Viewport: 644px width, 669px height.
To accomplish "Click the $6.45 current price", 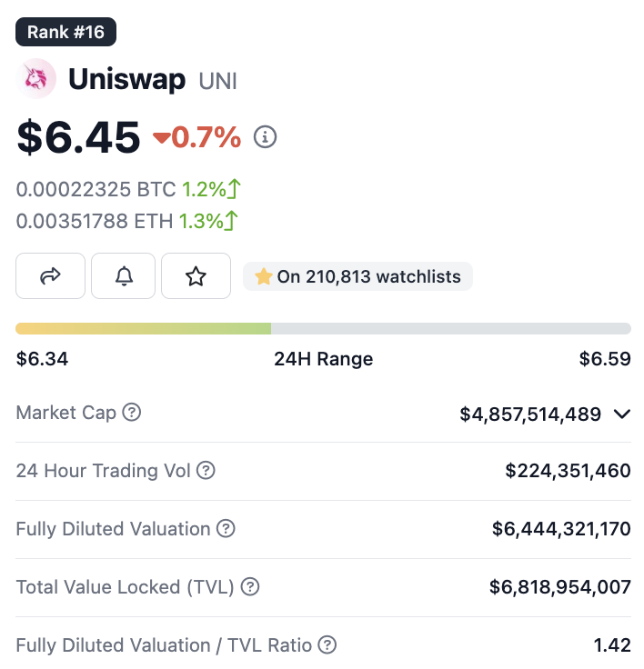I will tap(79, 137).
